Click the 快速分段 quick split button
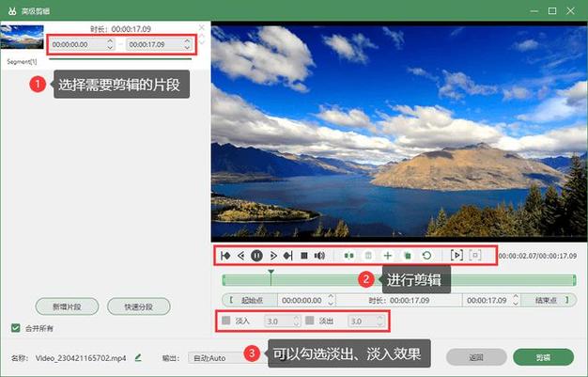 point(139,306)
